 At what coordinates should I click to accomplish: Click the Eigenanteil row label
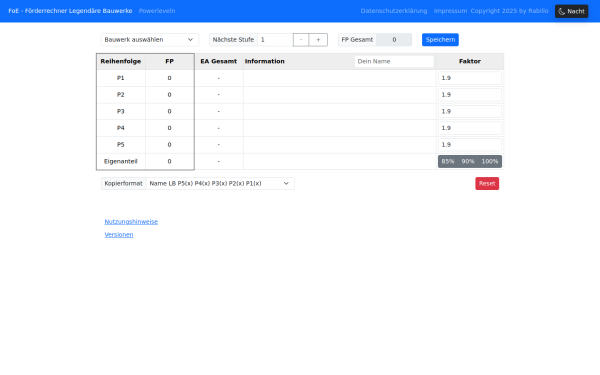click(x=121, y=161)
